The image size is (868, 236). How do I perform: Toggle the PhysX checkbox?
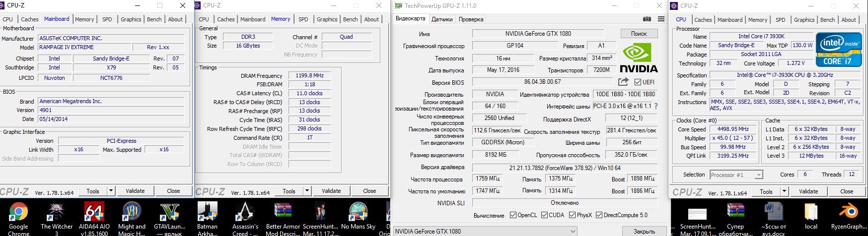[x=573, y=215]
